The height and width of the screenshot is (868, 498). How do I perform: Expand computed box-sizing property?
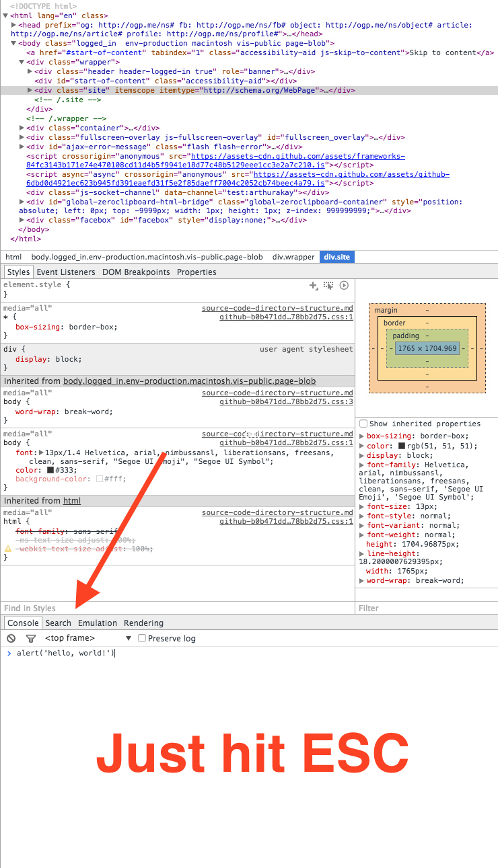(x=362, y=436)
